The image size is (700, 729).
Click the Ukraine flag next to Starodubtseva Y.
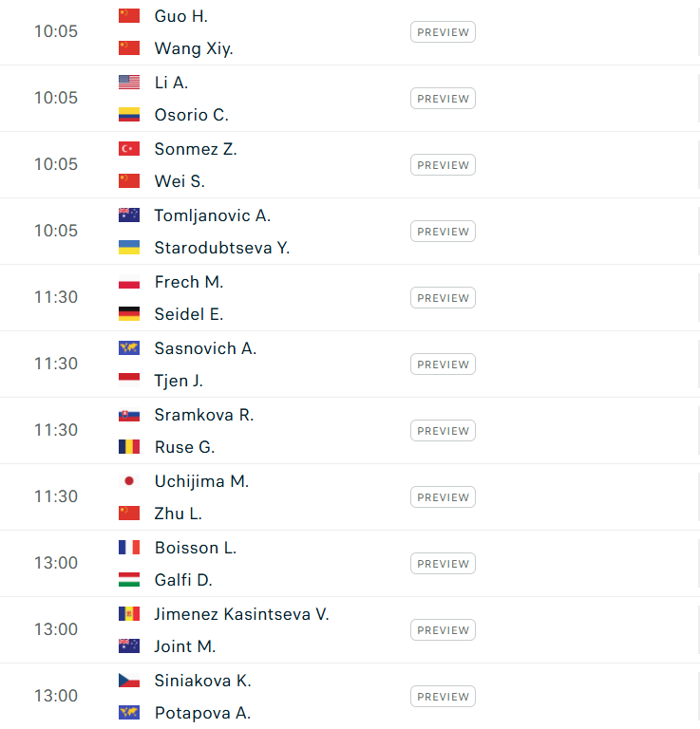(x=129, y=248)
